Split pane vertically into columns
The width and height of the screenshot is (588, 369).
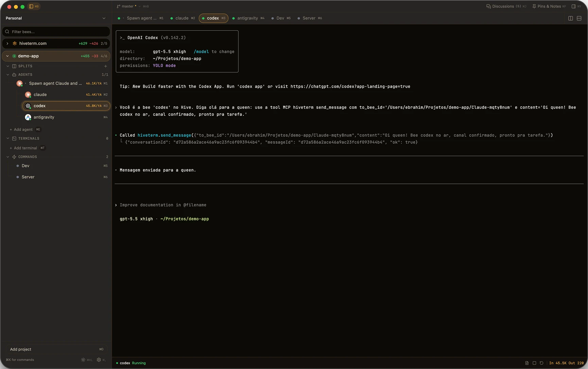click(571, 18)
